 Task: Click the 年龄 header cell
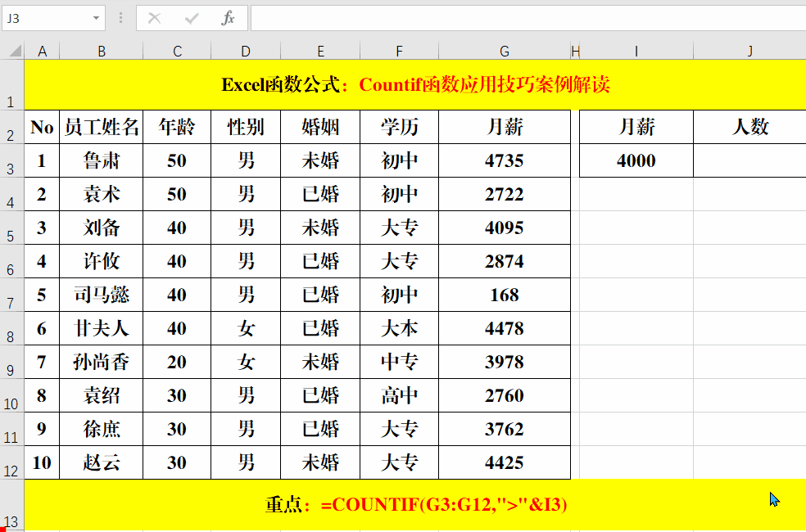(x=177, y=127)
